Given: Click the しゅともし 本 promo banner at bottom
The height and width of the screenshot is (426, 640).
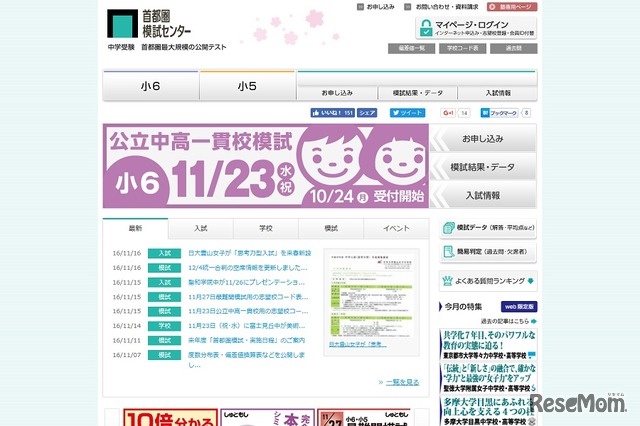Looking at the screenshot, I should 267,417.
